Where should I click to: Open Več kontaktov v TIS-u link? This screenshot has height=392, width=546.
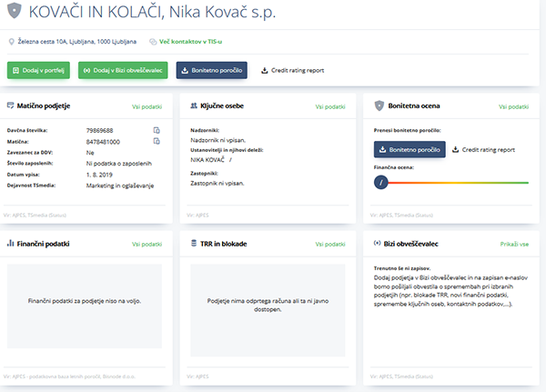pyautogui.click(x=191, y=42)
